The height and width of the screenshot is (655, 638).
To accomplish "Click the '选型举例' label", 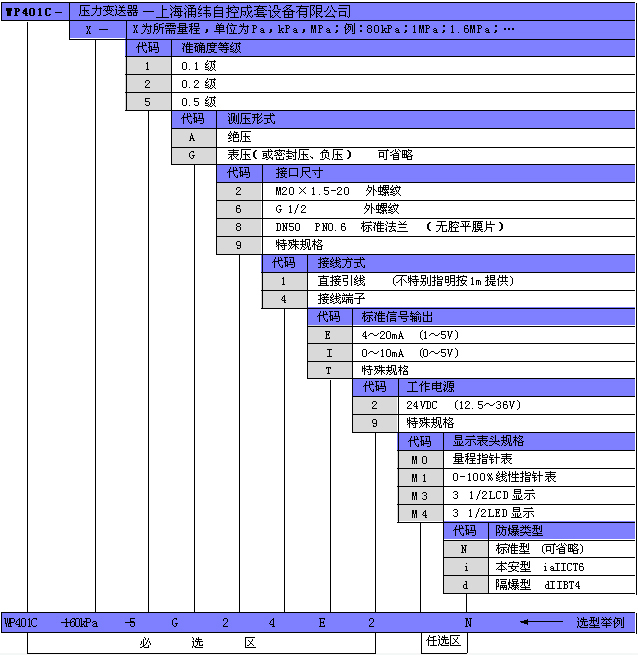I will (x=600, y=623).
